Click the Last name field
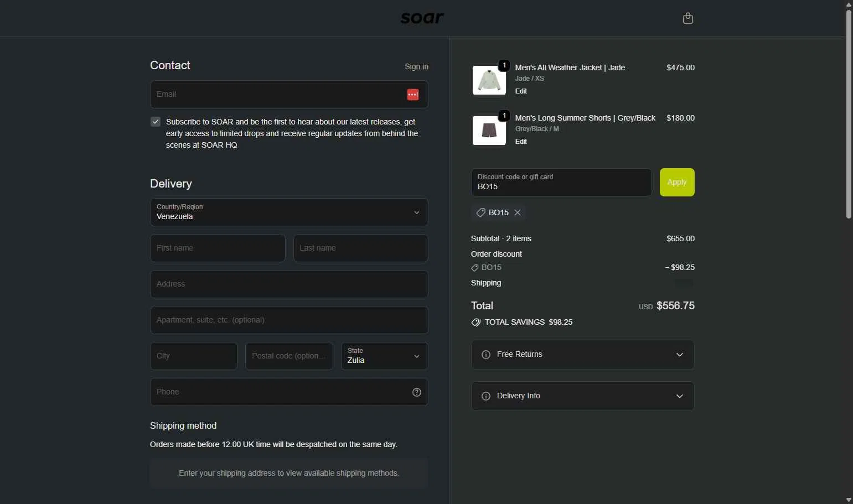The height and width of the screenshot is (504, 853). pyautogui.click(x=360, y=248)
